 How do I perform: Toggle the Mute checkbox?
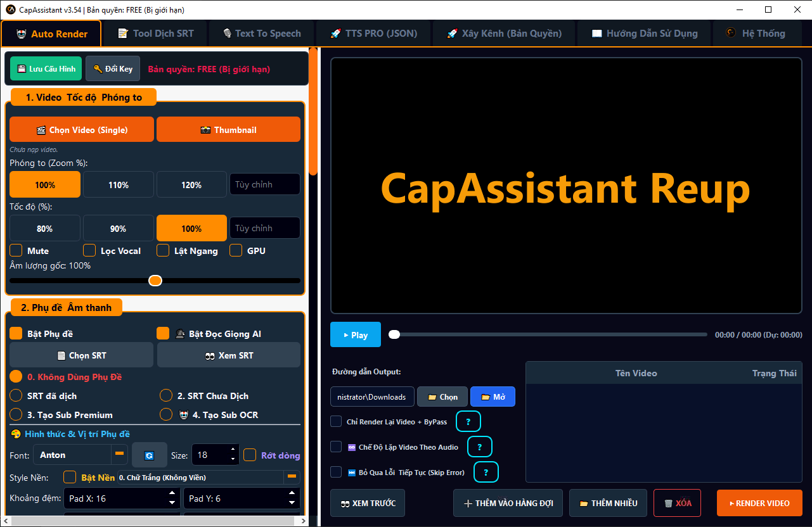[16, 250]
